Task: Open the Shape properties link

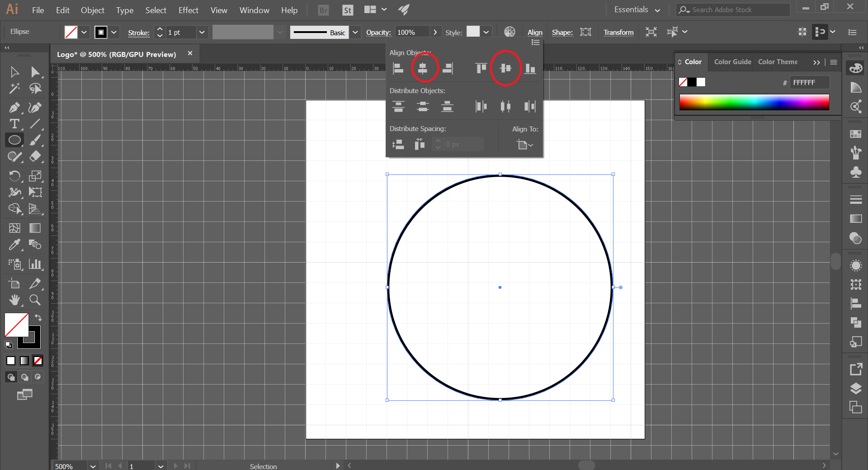Action: coord(562,33)
